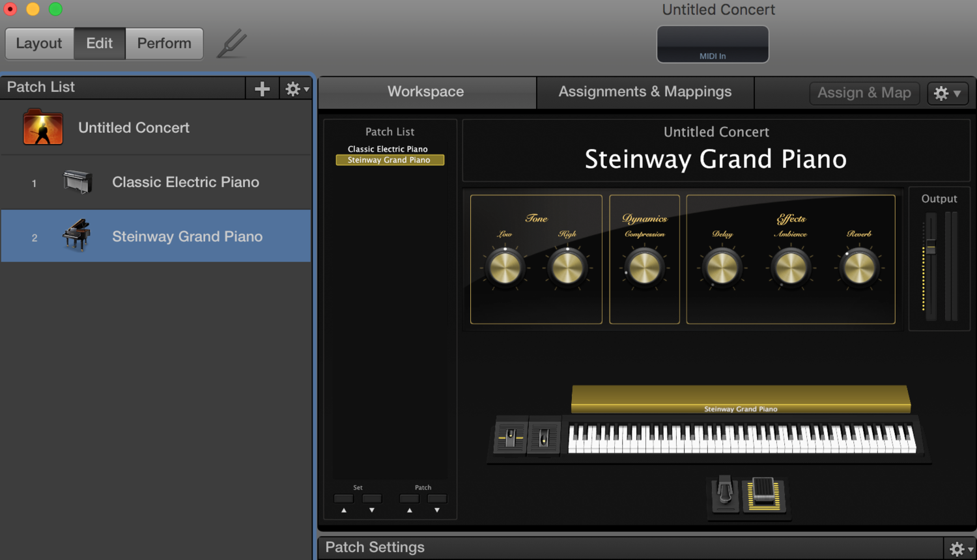Click the pitch bend wheel control
Image resolution: width=977 pixels, height=560 pixels.
click(511, 438)
